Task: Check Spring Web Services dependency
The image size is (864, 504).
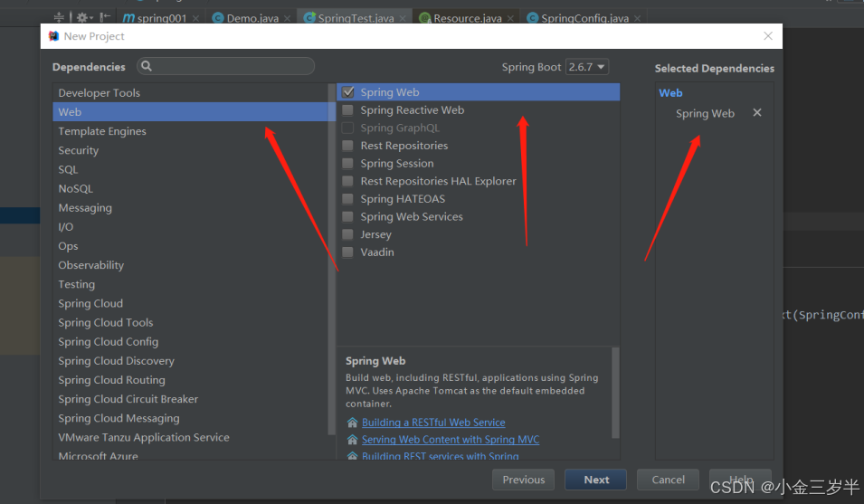Action: click(x=347, y=216)
